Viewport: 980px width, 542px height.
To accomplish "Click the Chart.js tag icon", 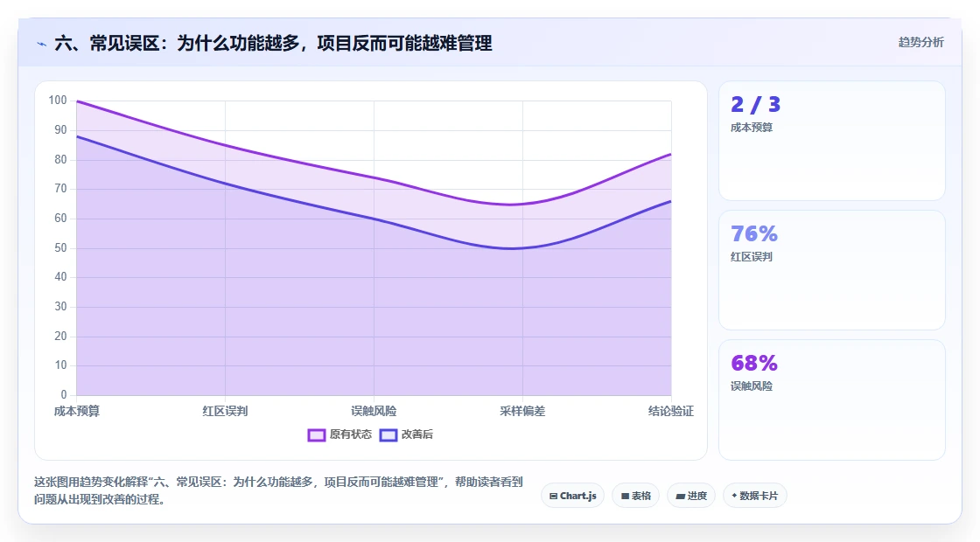I will [553, 497].
